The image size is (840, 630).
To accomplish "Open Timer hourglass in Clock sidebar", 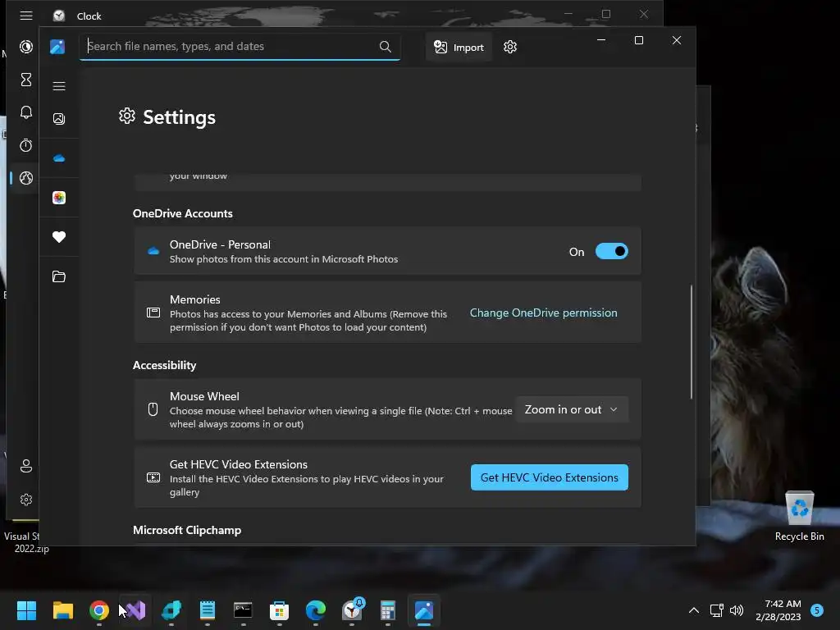I will tap(26, 80).
